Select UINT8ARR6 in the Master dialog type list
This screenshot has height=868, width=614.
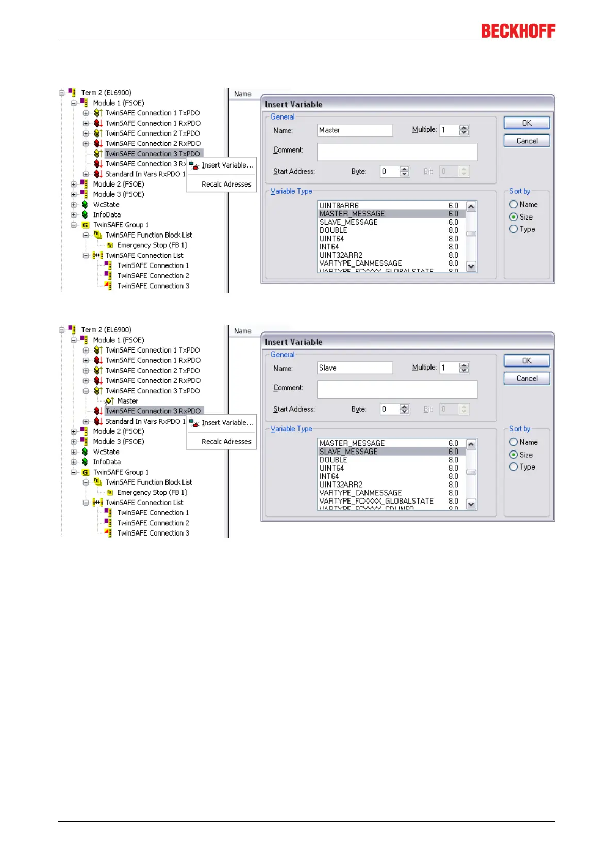click(391, 205)
